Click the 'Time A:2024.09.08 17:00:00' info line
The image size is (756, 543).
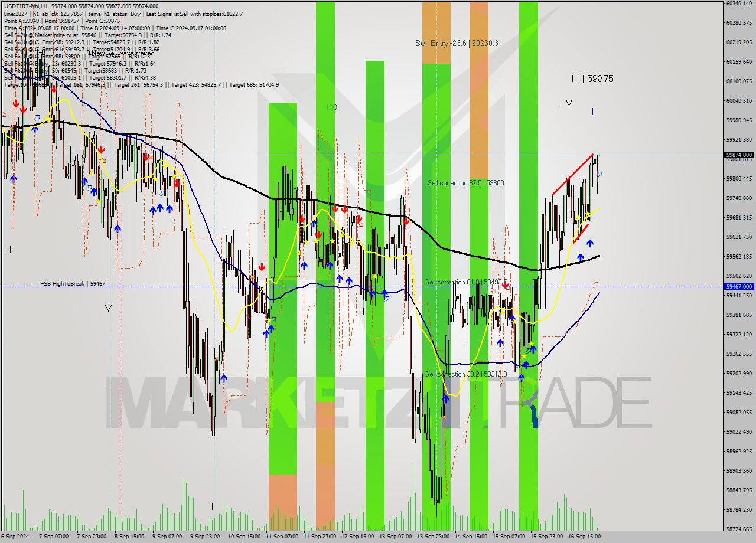point(39,28)
